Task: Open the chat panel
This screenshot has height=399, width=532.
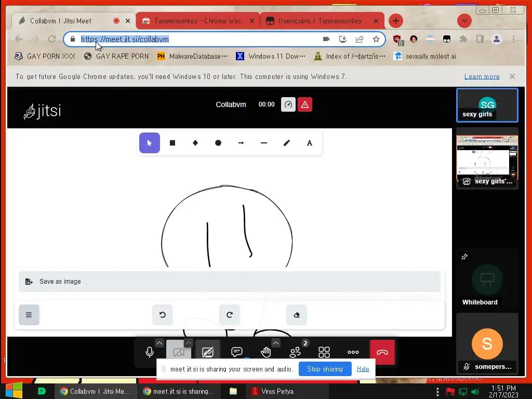Action: pos(236,352)
